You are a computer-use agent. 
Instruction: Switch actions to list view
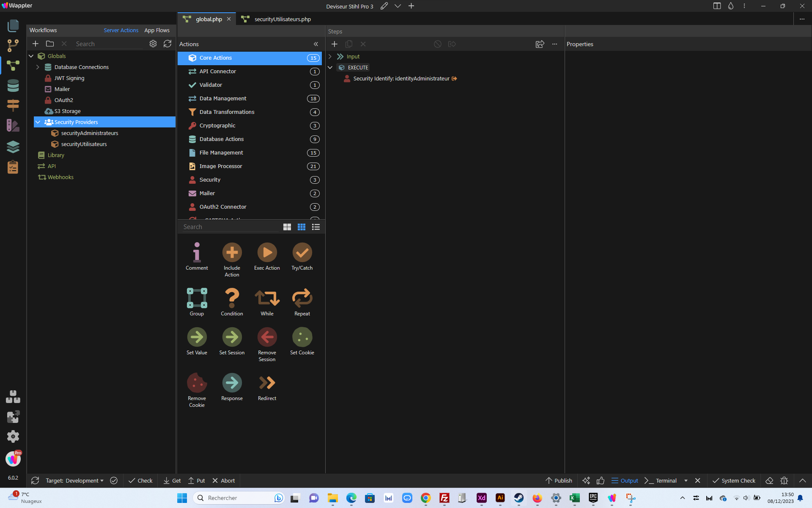pyautogui.click(x=316, y=227)
